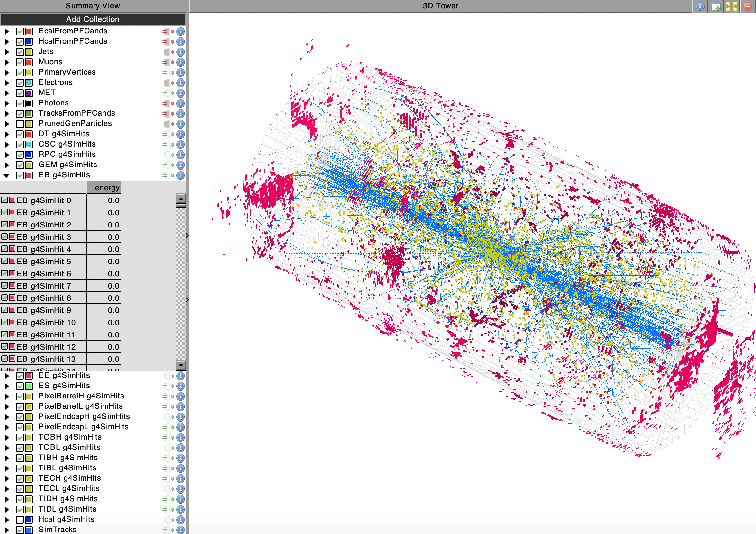Viewport: 756px width, 534px height.
Task: Expand the TracksFromPFCands collection
Action: point(6,114)
